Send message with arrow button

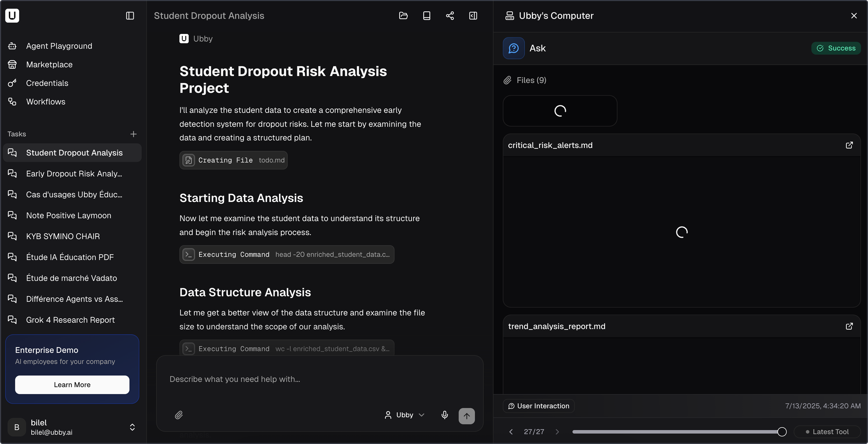pyautogui.click(x=467, y=416)
